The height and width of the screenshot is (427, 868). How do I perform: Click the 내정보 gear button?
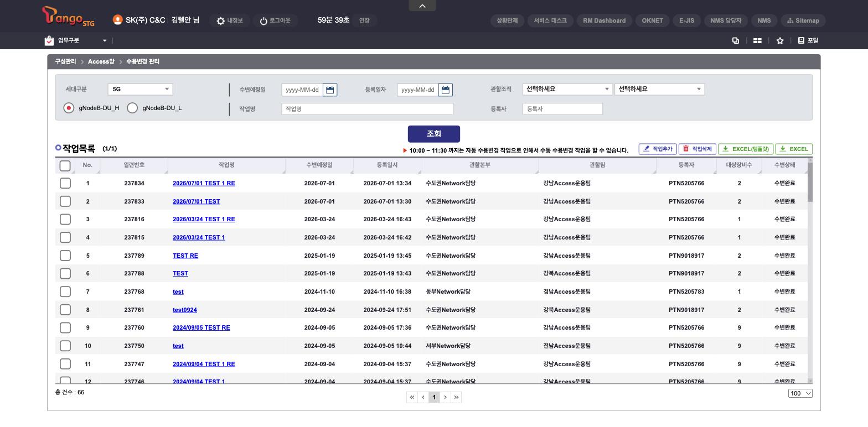[x=230, y=20]
